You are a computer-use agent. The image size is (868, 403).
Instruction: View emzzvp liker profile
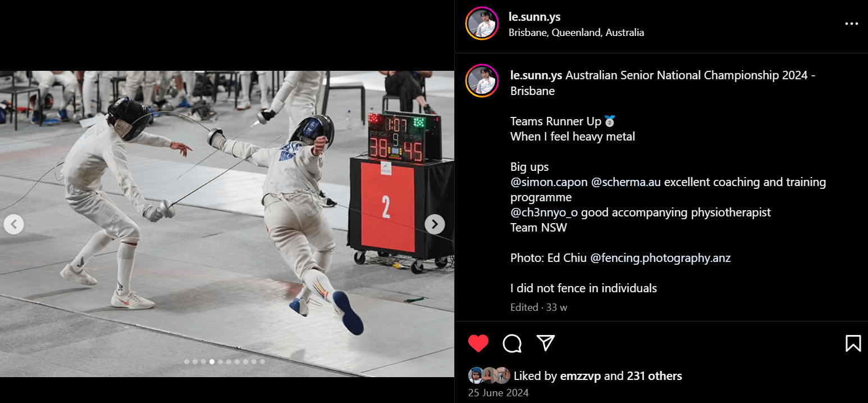pos(581,376)
